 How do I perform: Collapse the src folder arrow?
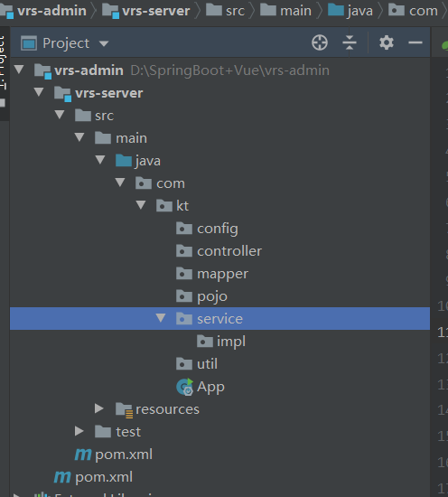point(60,115)
